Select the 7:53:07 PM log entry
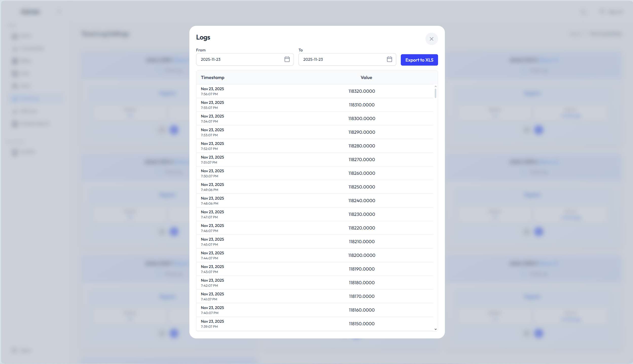 point(212,132)
